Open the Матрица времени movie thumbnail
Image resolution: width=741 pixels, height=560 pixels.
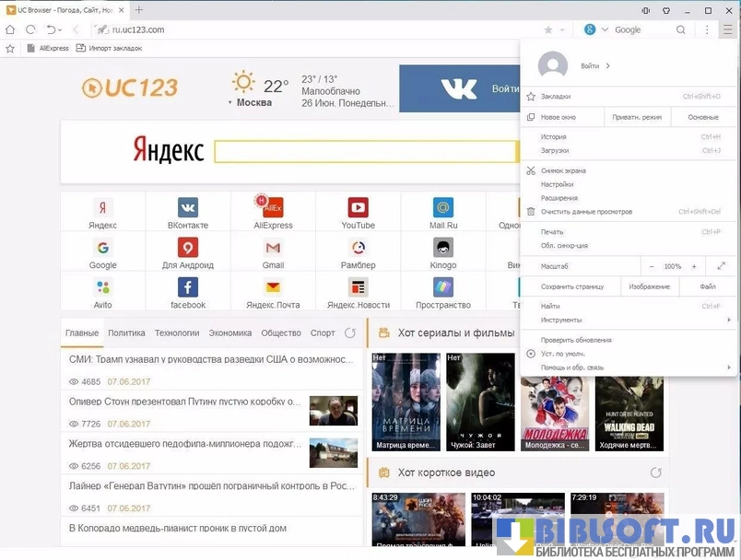pos(405,402)
